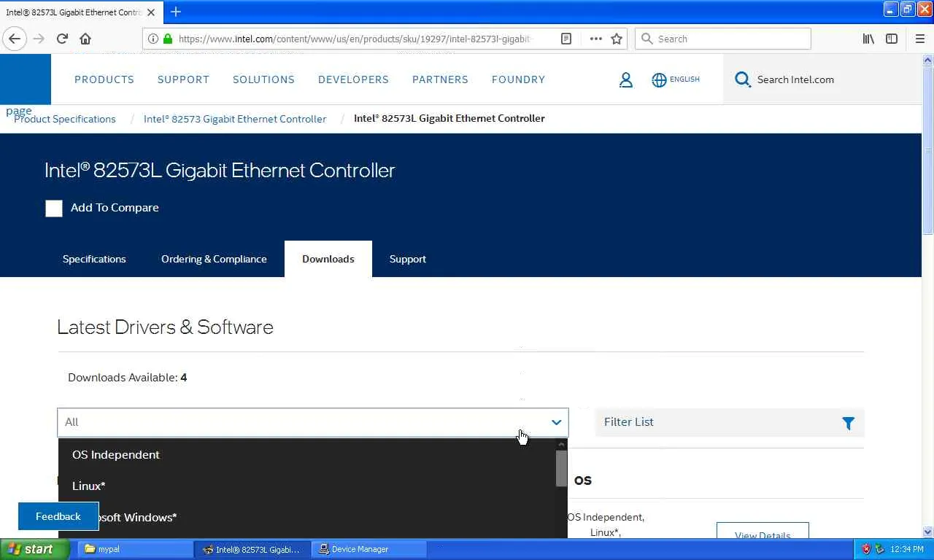Open the Specifications tab

pos(94,259)
